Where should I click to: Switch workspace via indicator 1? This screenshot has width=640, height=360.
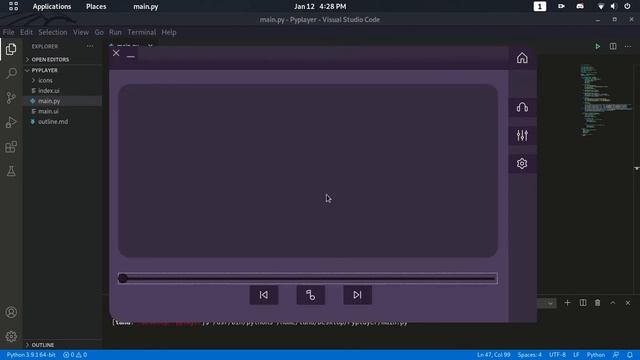(540, 7)
